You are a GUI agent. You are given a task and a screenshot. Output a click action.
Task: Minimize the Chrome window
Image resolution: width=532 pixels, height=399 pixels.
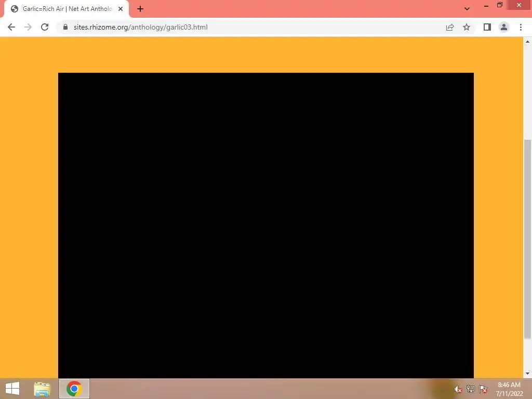coord(486,5)
